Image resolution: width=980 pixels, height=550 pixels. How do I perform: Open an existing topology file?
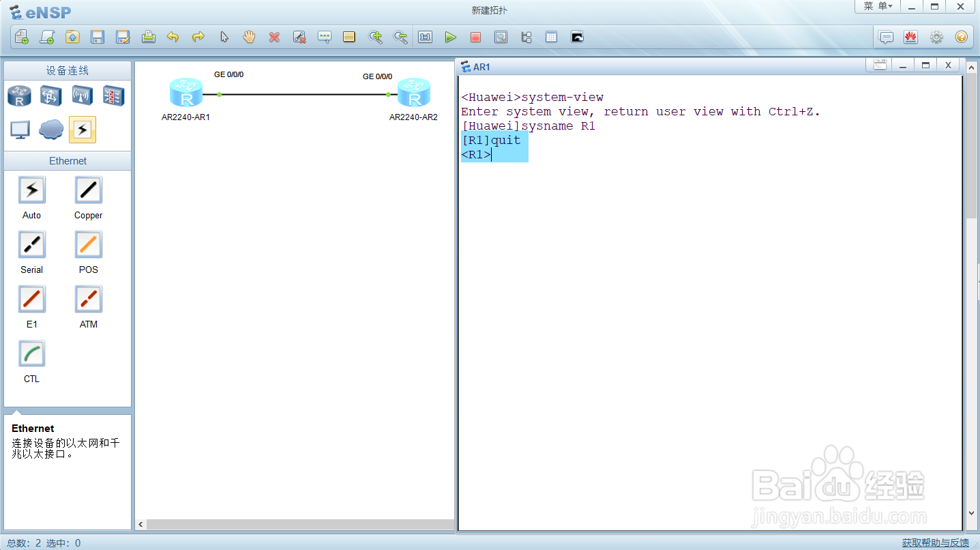(x=72, y=37)
